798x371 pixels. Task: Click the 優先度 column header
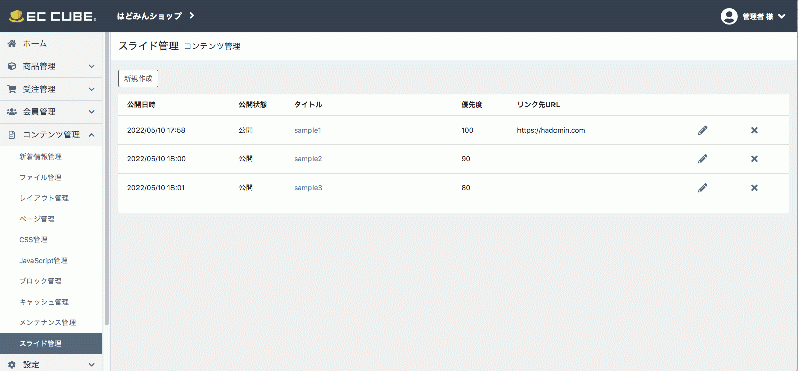click(471, 105)
